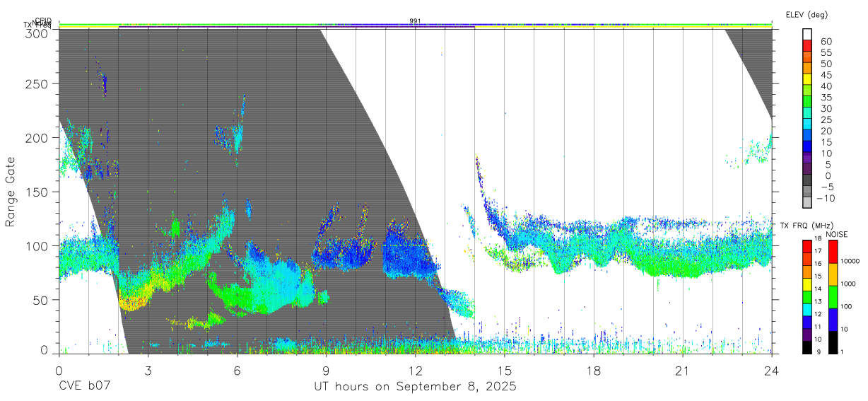Screen dimensions: 868x401
Task: Click the white top swatch of ELEV colorbar
Action: (x=808, y=33)
